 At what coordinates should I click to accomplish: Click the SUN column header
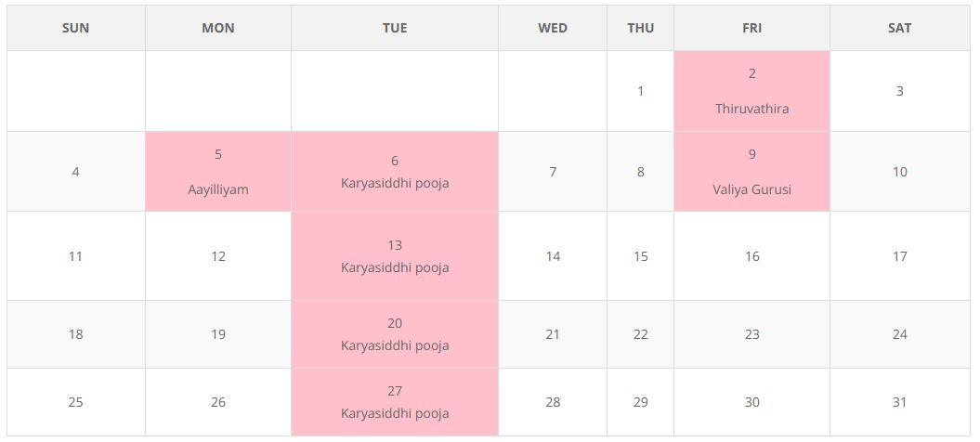75,28
